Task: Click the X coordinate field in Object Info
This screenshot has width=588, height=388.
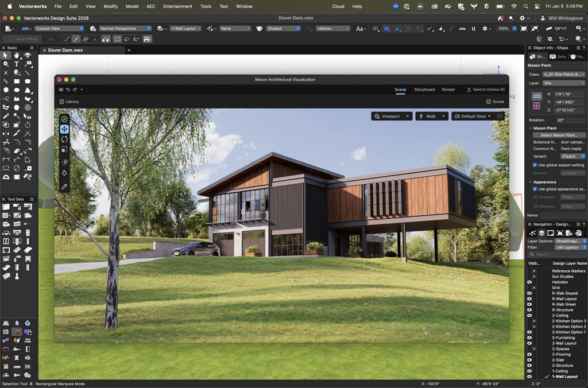Action: [x=569, y=94]
